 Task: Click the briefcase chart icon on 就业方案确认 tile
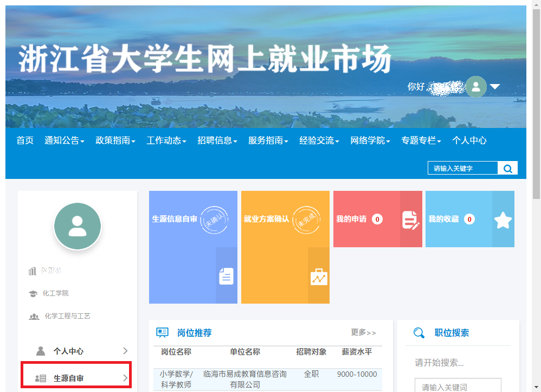[319, 277]
